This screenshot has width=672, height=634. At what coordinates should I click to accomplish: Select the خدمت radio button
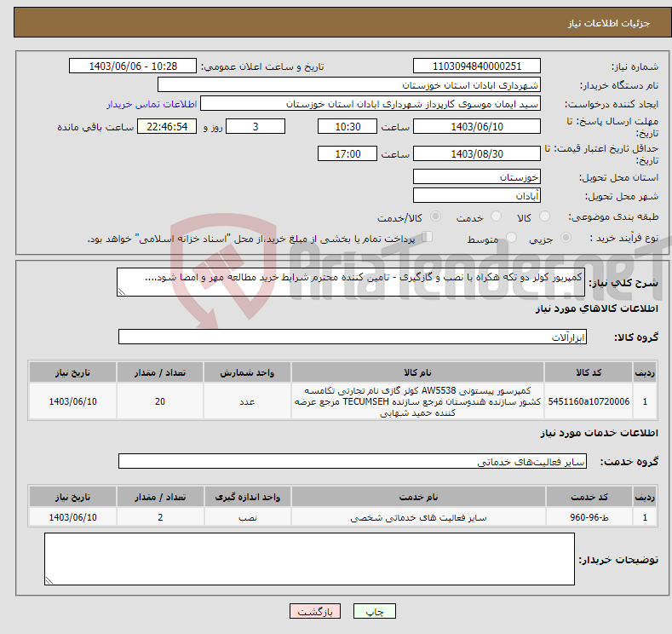[496, 216]
